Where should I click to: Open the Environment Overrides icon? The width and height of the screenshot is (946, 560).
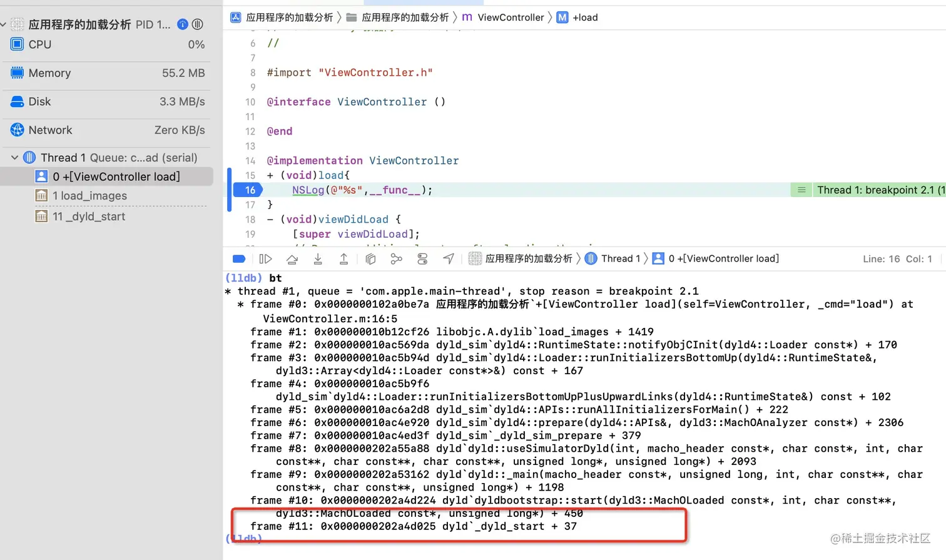422,259
